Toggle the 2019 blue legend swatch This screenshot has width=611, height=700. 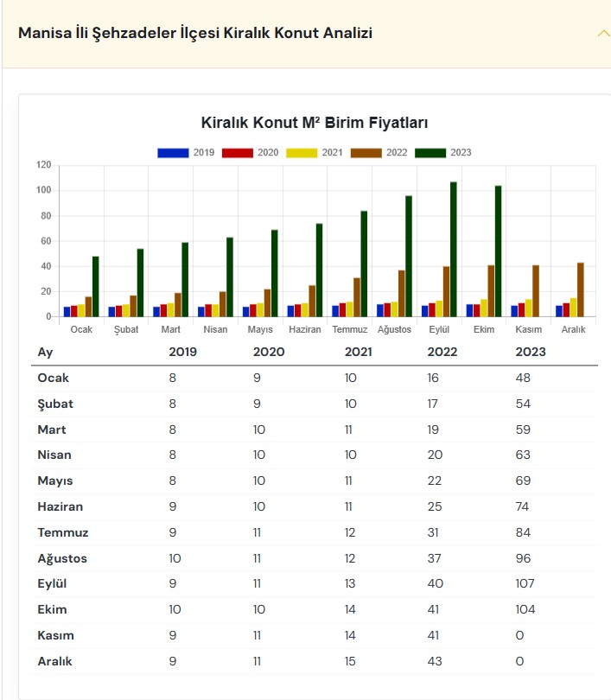pyautogui.click(x=173, y=153)
